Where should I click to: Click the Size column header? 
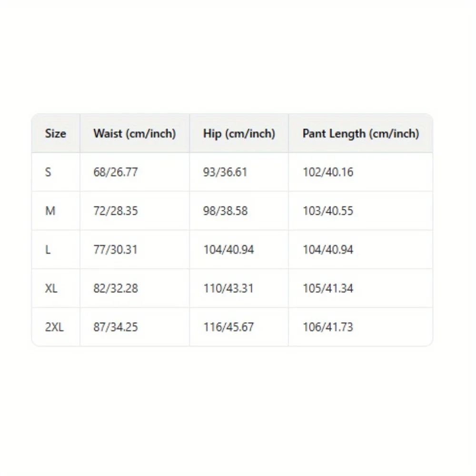pos(55,134)
